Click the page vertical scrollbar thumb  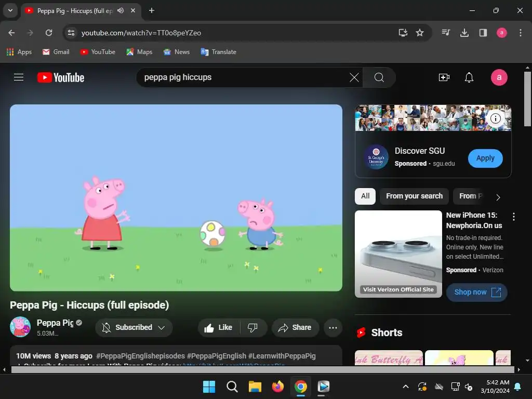pos(527,99)
